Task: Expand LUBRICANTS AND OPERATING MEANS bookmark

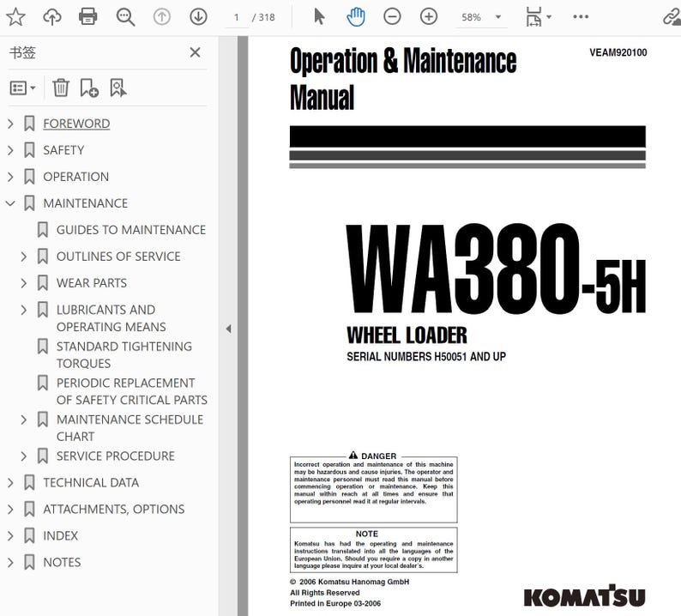Action: 24,311
